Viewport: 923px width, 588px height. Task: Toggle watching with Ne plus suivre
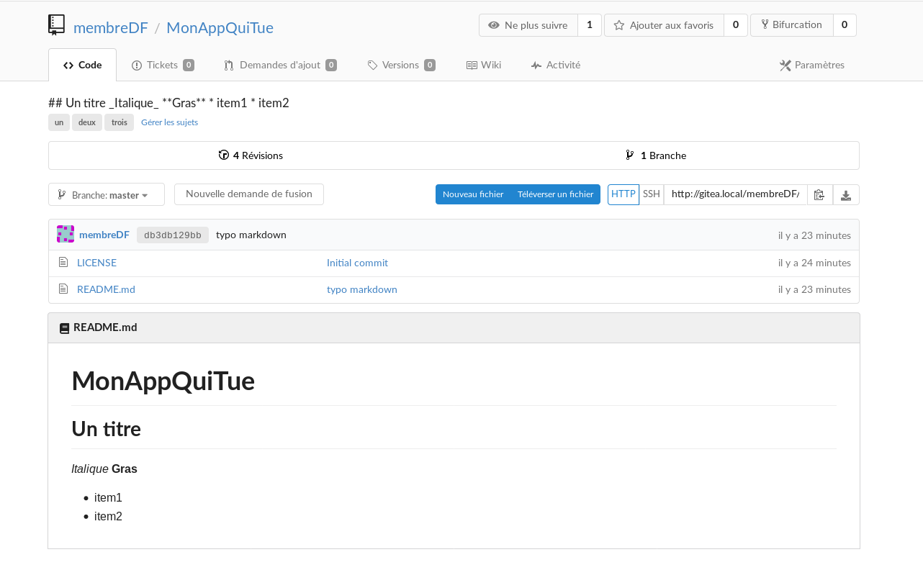(528, 25)
